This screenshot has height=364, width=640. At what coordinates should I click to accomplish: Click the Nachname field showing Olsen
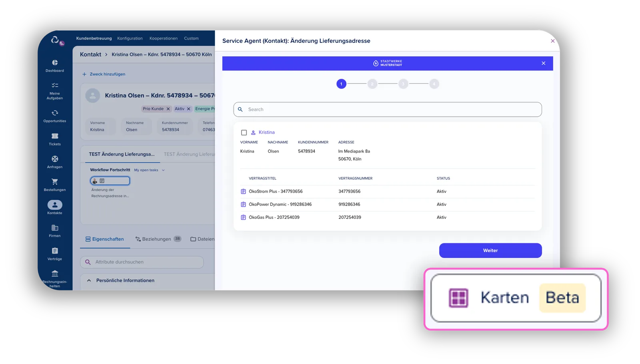click(136, 126)
